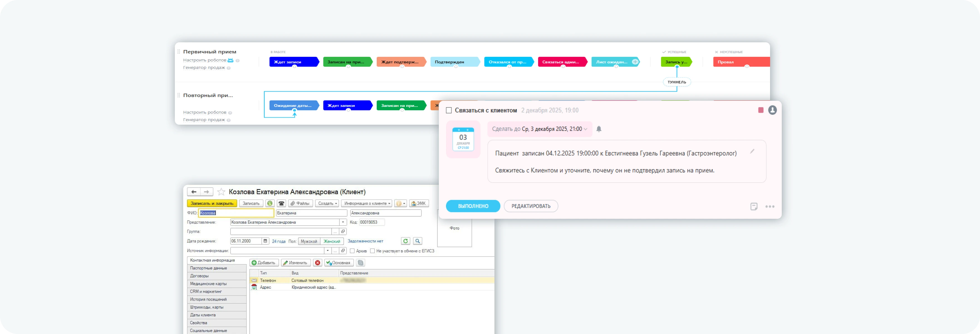The image size is (980, 334).
Task: Expand the 'Создать' dropdown button
Action: click(x=327, y=203)
